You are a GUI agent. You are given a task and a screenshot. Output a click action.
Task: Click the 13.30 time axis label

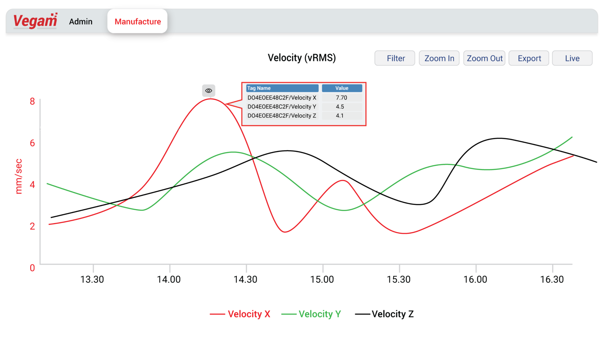click(92, 279)
